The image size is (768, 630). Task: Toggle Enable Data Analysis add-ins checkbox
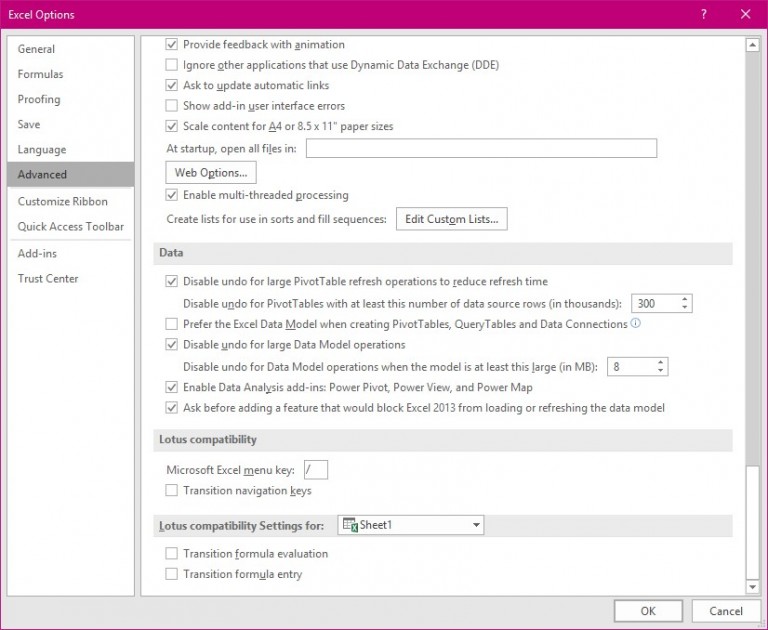coord(171,388)
